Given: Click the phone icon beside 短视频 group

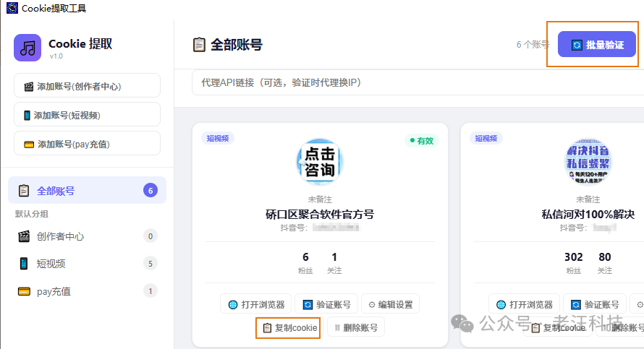Looking at the screenshot, I should pos(24,263).
